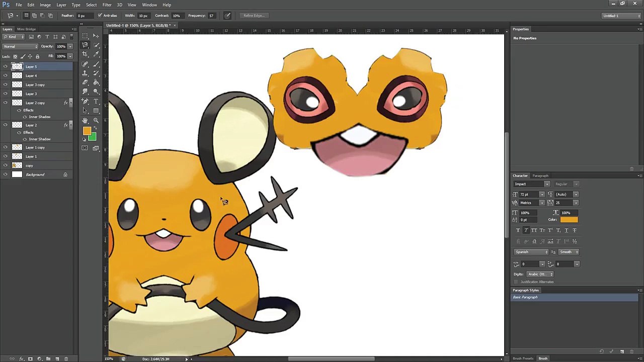Open the font size 72 pt dropdown
Image resolution: width=644 pixels, height=362 pixels.
[x=541, y=195]
